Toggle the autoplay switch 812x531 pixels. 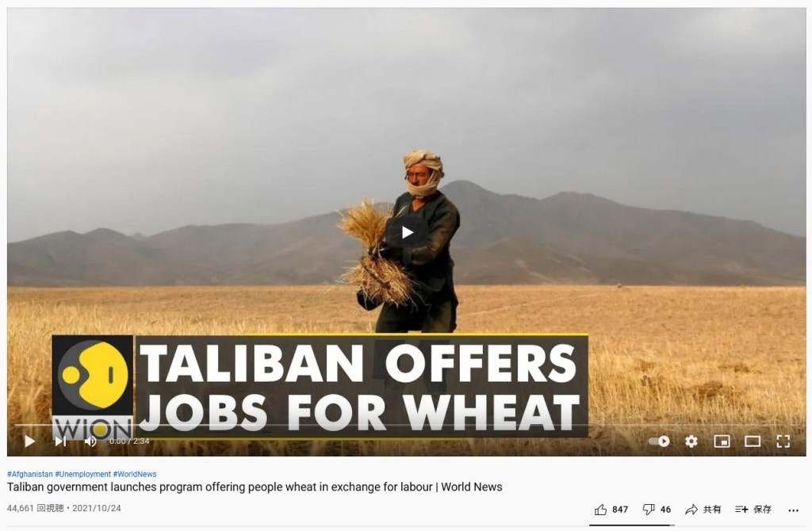click(x=659, y=441)
